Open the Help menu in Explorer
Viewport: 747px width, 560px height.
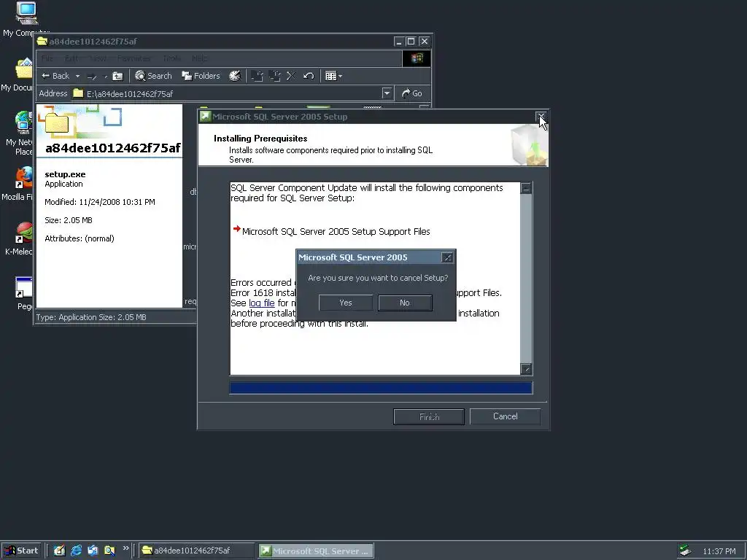[x=200, y=58]
